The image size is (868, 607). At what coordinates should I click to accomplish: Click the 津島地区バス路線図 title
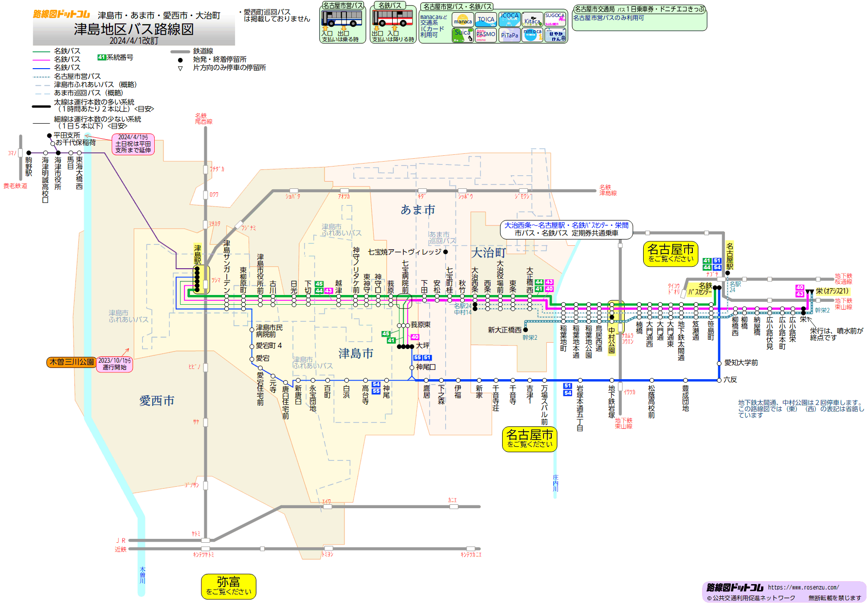pyautogui.click(x=134, y=29)
